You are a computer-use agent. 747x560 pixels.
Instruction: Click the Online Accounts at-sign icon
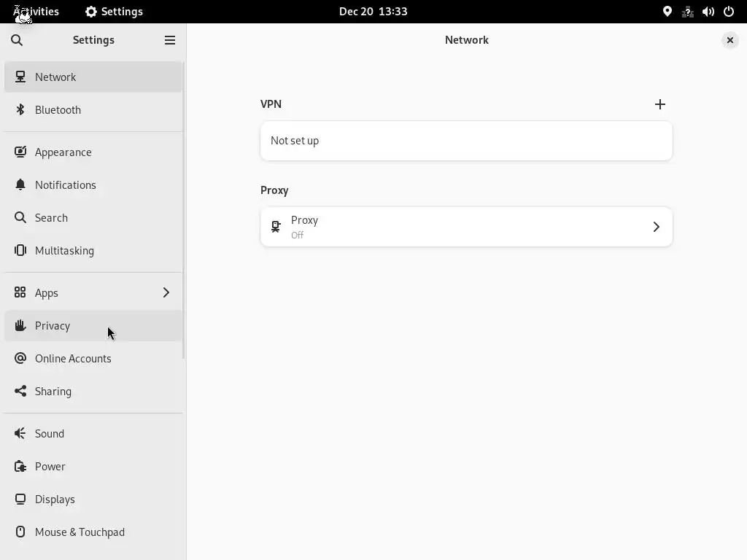(20, 358)
